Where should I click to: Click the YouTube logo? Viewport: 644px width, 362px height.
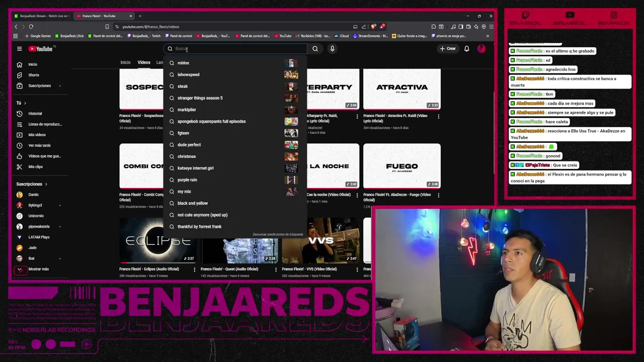click(41, 49)
